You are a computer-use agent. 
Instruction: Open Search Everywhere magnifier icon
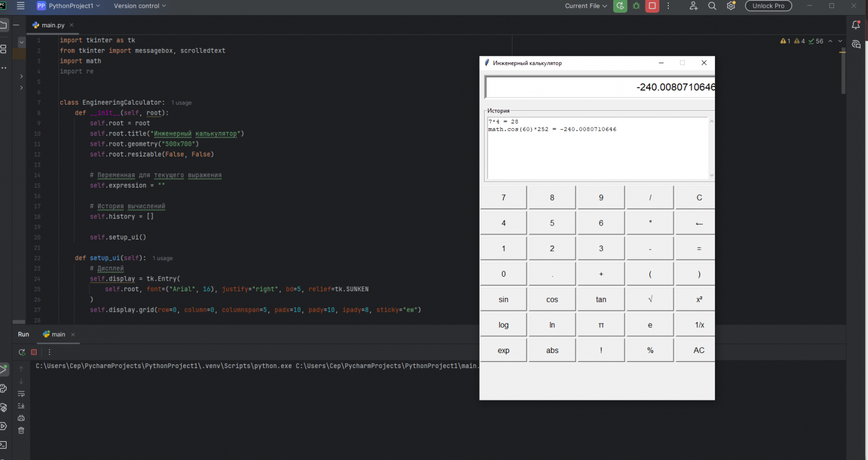point(712,6)
